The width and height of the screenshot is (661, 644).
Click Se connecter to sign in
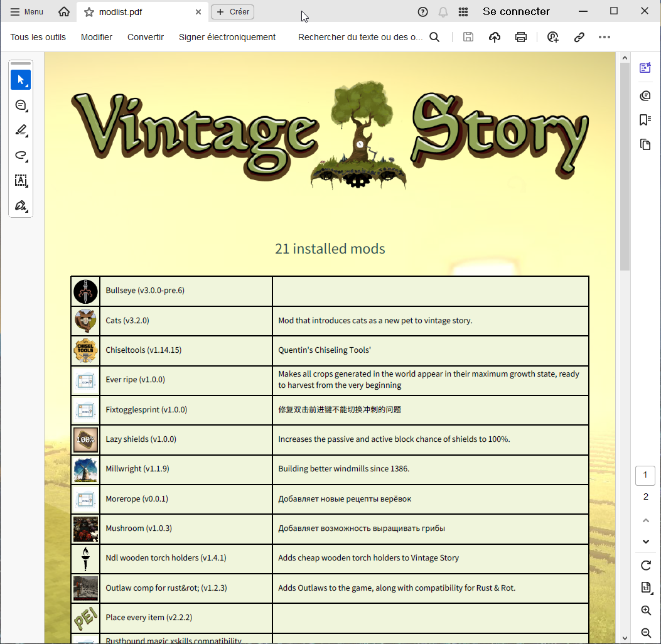tap(516, 12)
